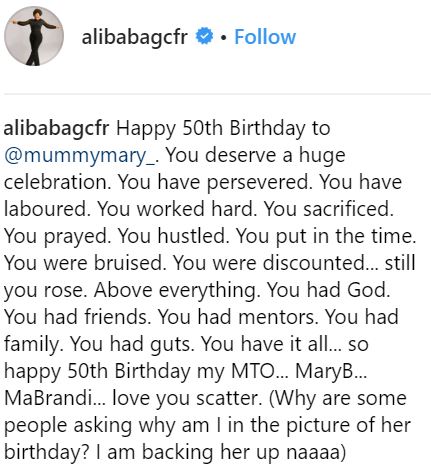
Task: Click the phrase 'love you scatter'
Action: (x=185, y=398)
